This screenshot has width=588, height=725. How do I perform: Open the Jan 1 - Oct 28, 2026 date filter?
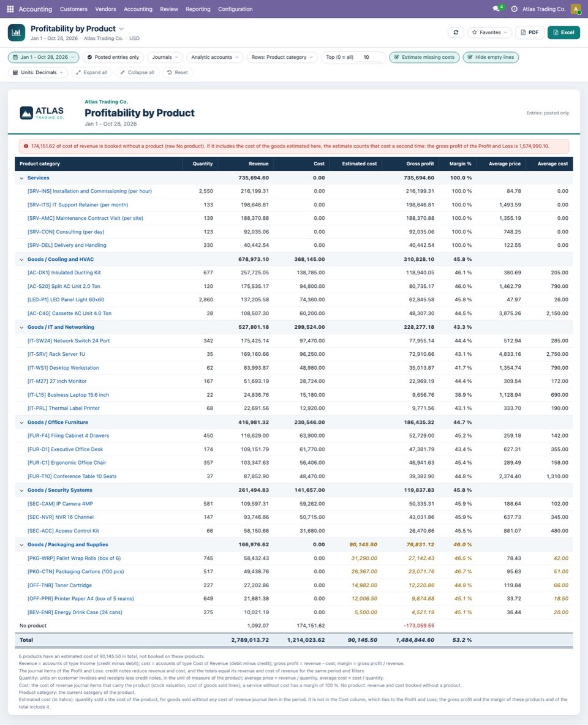[43, 58]
